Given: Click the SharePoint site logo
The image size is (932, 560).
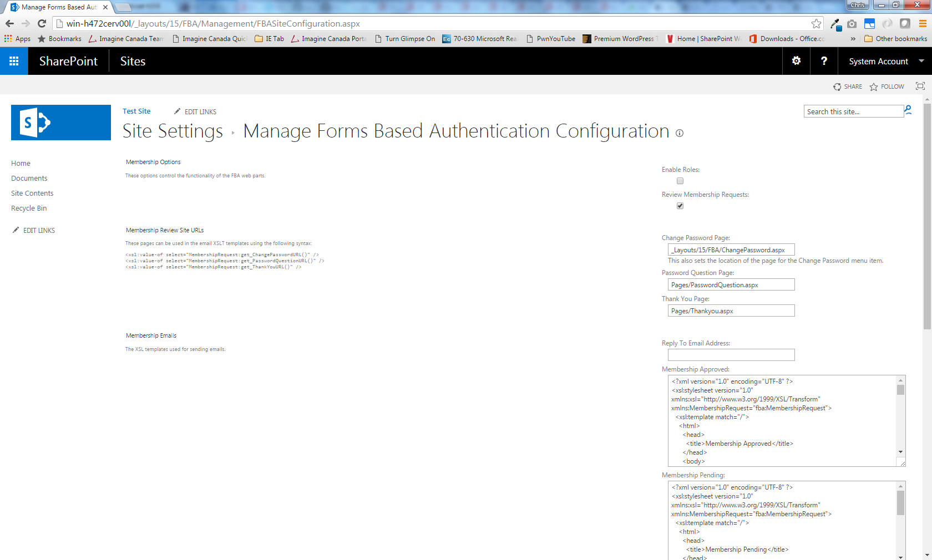Looking at the screenshot, I should pyautogui.click(x=61, y=123).
